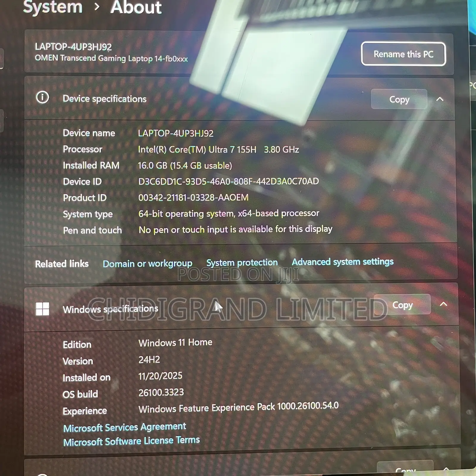Click the Device specifications info icon
476x476 pixels.
point(43,97)
